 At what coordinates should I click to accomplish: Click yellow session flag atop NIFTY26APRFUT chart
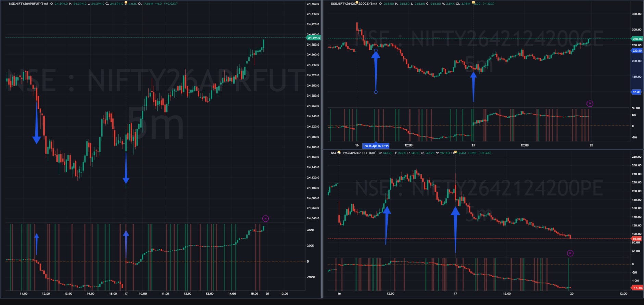point(126,3)
